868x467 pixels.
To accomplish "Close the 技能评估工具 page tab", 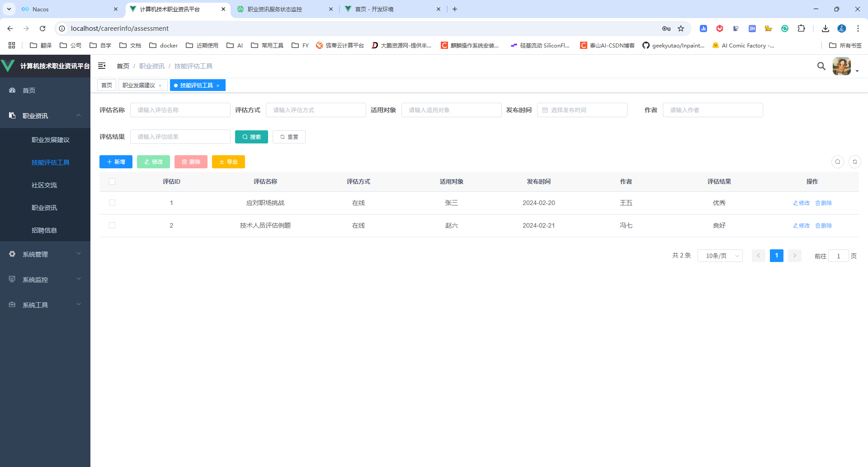I will point(218,86).
